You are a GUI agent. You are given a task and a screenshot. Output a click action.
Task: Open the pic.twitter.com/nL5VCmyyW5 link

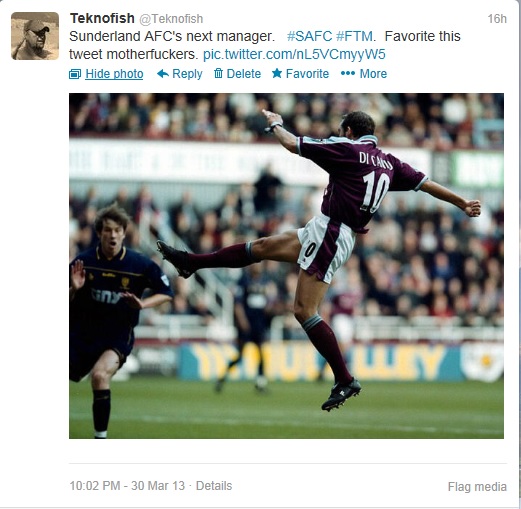(294, 54)
